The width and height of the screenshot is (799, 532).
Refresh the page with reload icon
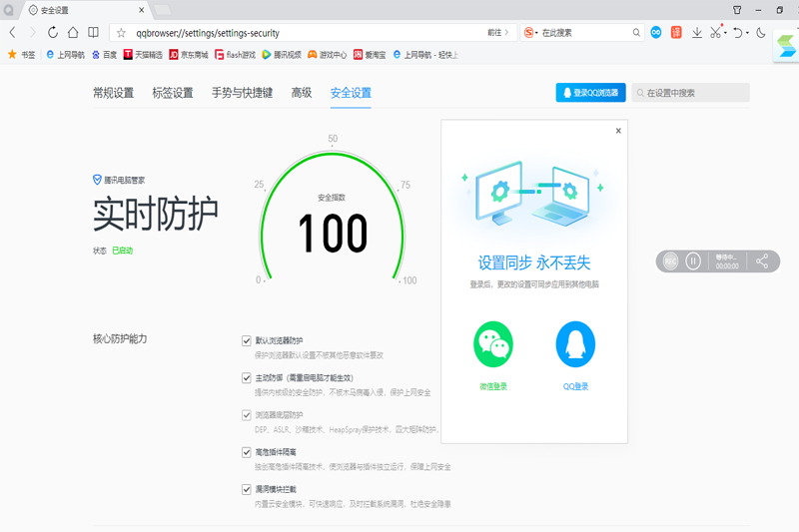(52, 33)
